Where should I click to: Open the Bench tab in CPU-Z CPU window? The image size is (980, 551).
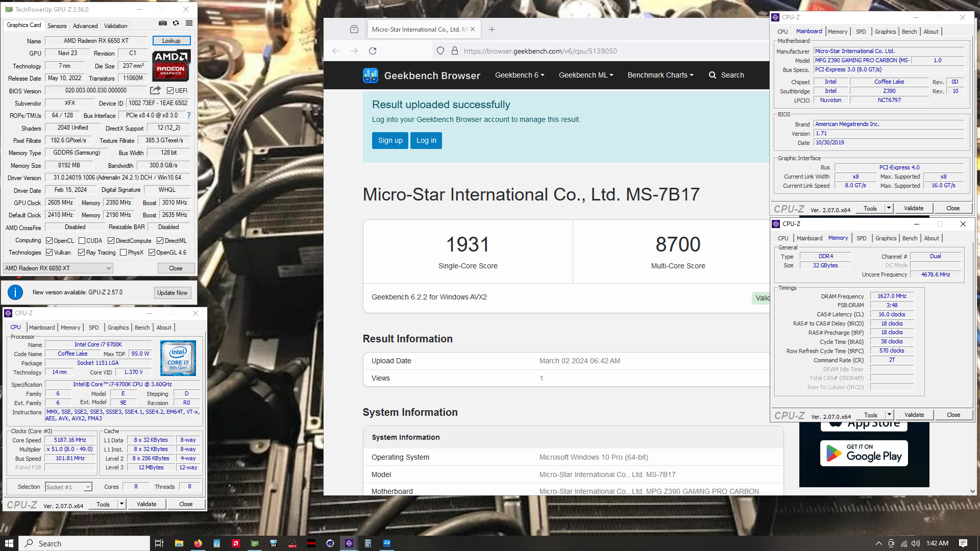pos(142,328)
